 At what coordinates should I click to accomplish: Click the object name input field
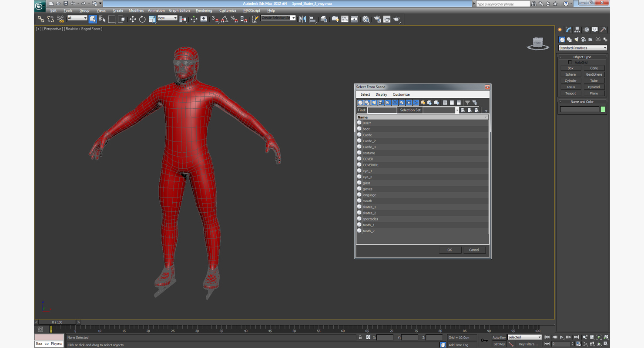tap(580, 109)
